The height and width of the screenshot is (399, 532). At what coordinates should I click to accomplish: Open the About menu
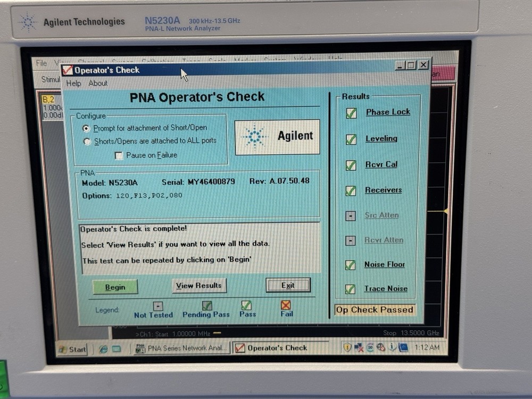click(x=98, y=83)
